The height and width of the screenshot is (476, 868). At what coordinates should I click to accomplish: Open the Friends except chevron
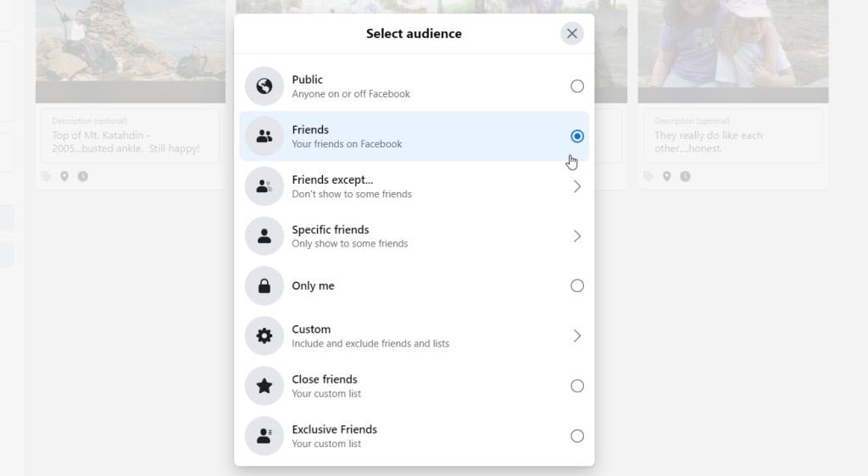coord(576,186)
